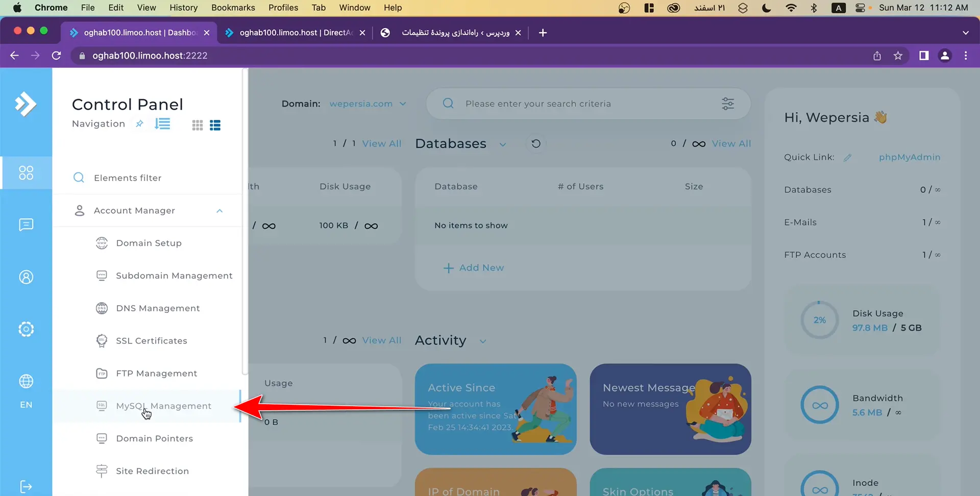Viewport: 980px width, 496px height.
Task: Open SSL Certificates
Action: pos(152,341)
